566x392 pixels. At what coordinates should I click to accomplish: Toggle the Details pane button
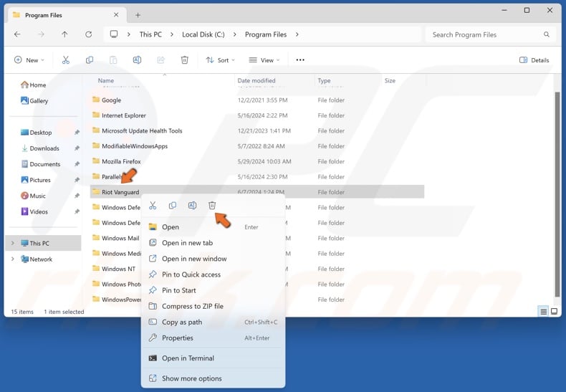point(534,60)
